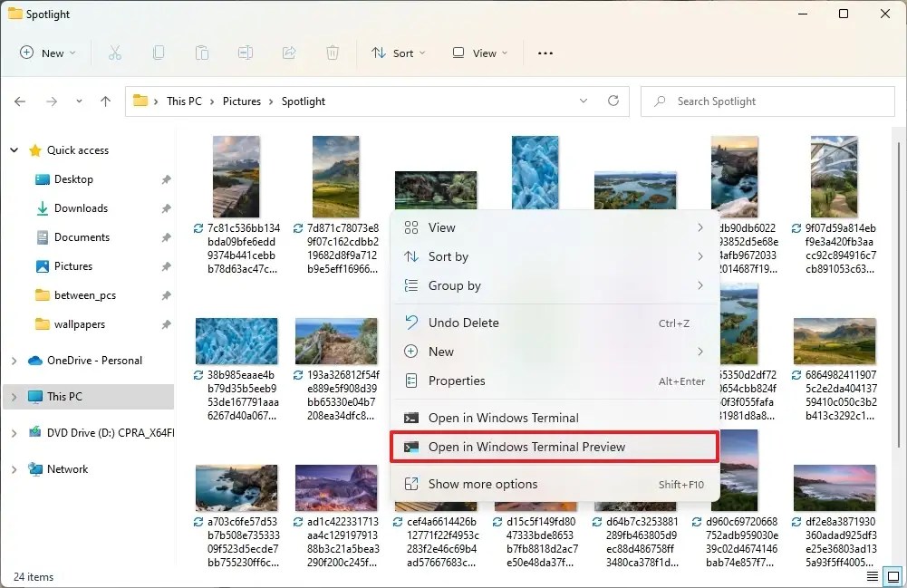This screenshot has height=588, width=907.
Task: Toggle the pin on the wallpapers folder
Action: (167, 323)
